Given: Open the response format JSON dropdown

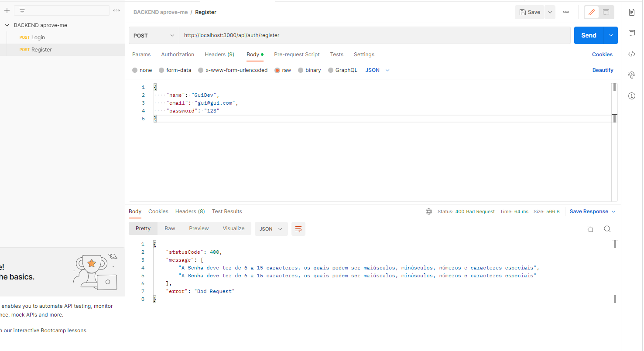Looking at the screenshot, I should pyautogui.click(x=271, y=228).
